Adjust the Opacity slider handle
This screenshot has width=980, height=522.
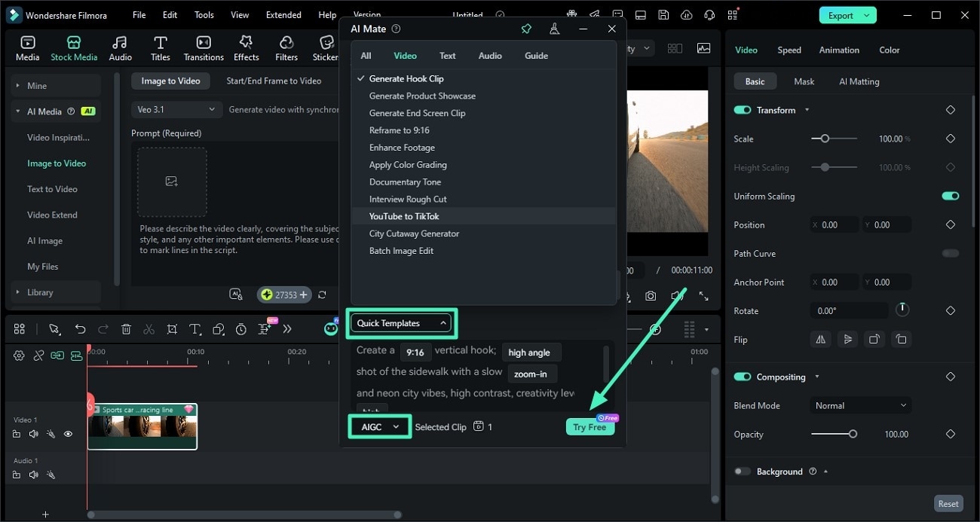click(853, 434)
